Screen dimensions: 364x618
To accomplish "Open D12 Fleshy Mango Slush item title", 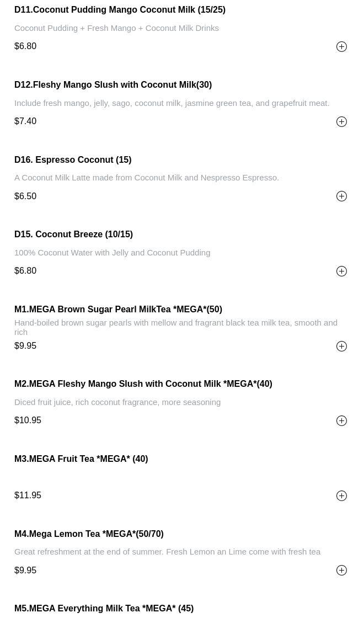I will (113, 85).
